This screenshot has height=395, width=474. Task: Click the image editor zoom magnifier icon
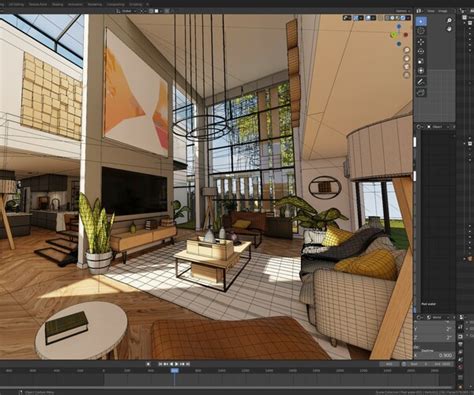point(449,20)
